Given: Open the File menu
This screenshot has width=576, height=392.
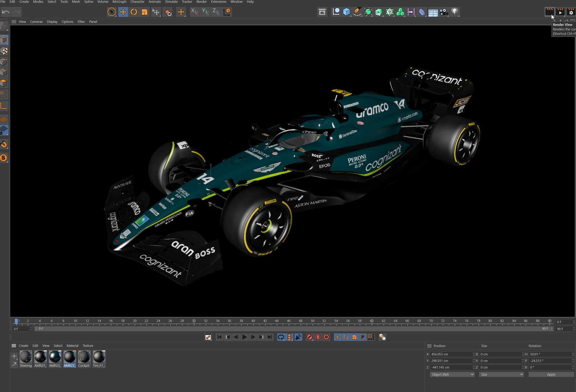Looking at the screenshot, I should [x=3, y=2].
